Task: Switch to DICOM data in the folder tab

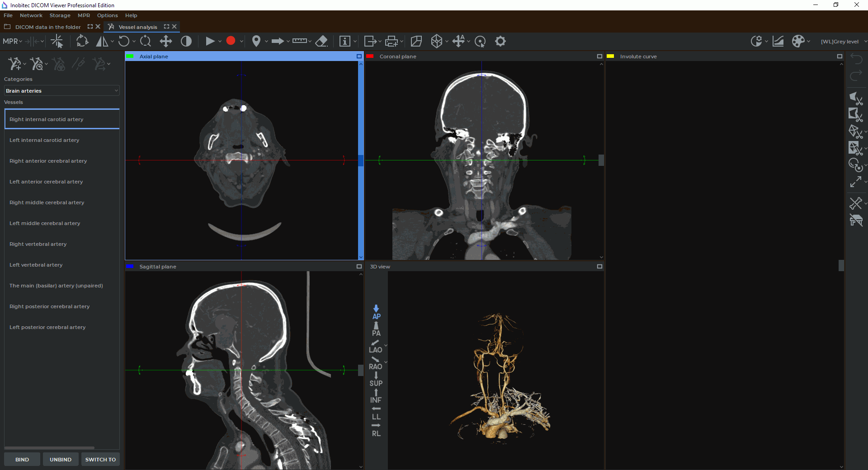Action: pos(48,27)
